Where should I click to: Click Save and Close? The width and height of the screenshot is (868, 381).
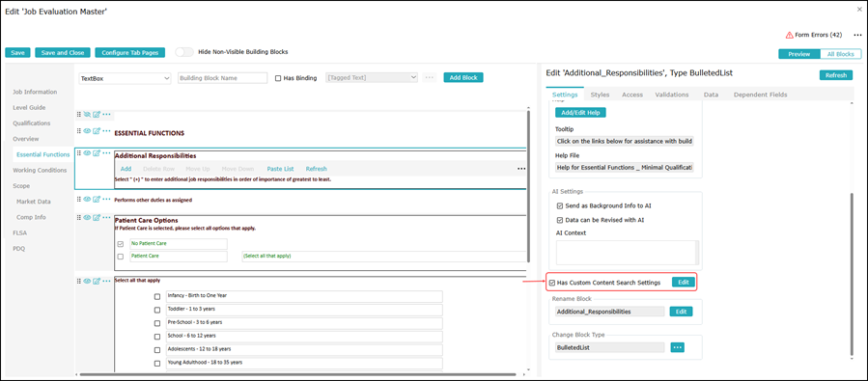tap(63, 52)
